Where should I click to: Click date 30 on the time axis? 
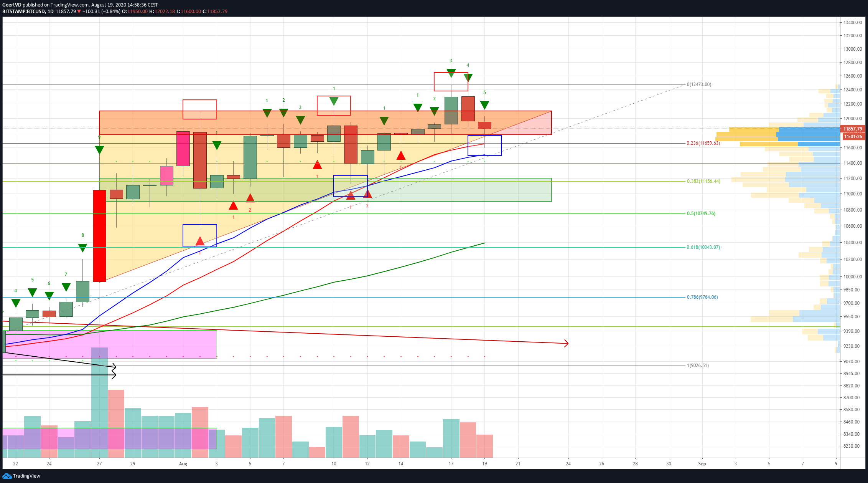point(669,464)
